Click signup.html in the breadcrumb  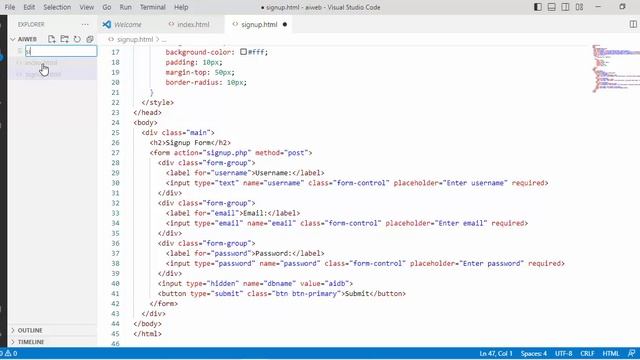[x=135, y=40]
